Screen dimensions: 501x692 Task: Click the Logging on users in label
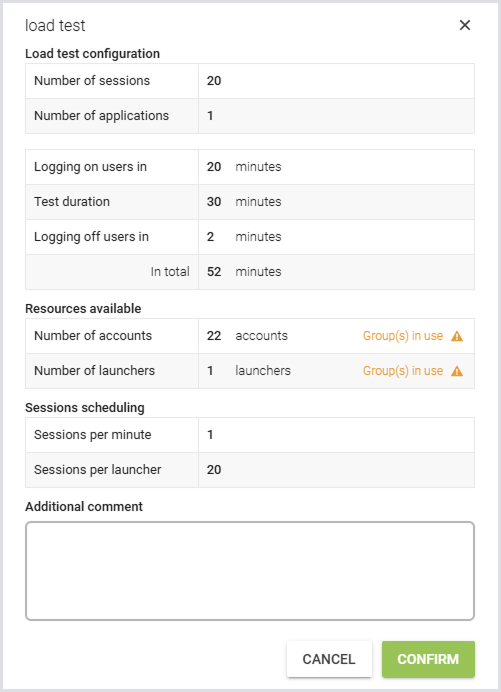(x=90, y=167)
